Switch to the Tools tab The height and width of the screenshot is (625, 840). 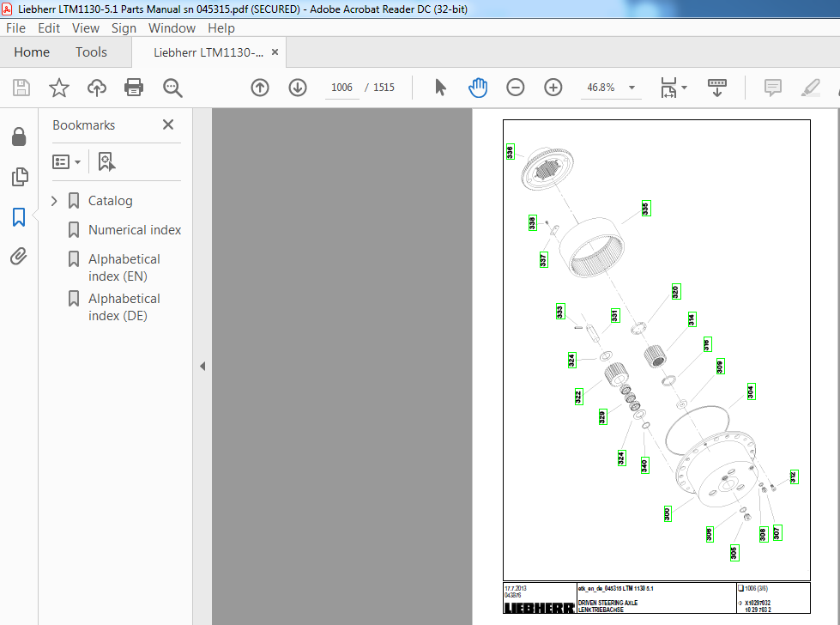tap(91, 52)
